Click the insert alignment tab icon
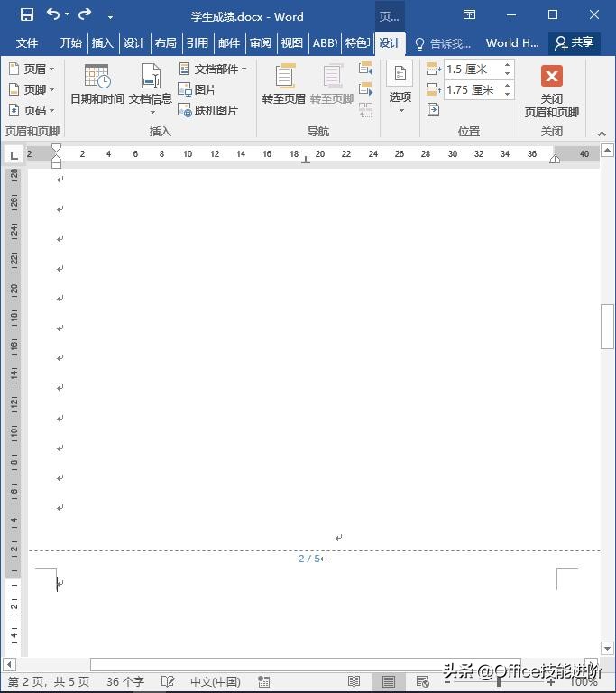616x693 pixels. click(x=433, y=109)
